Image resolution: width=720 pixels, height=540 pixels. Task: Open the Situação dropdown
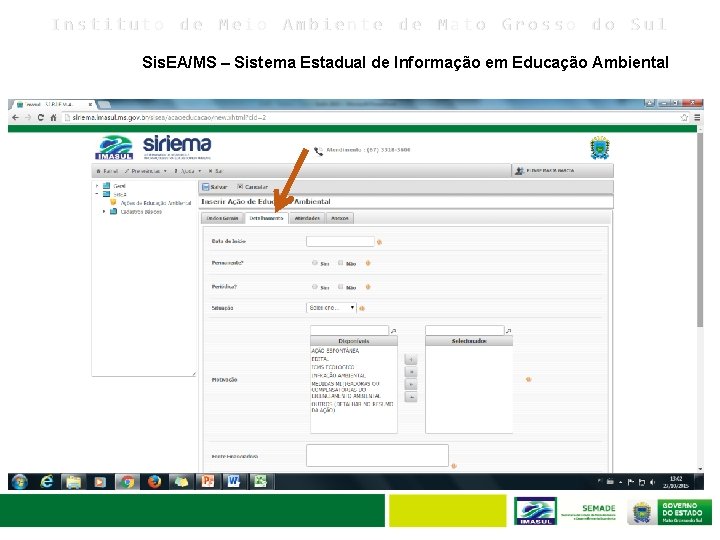331,308
